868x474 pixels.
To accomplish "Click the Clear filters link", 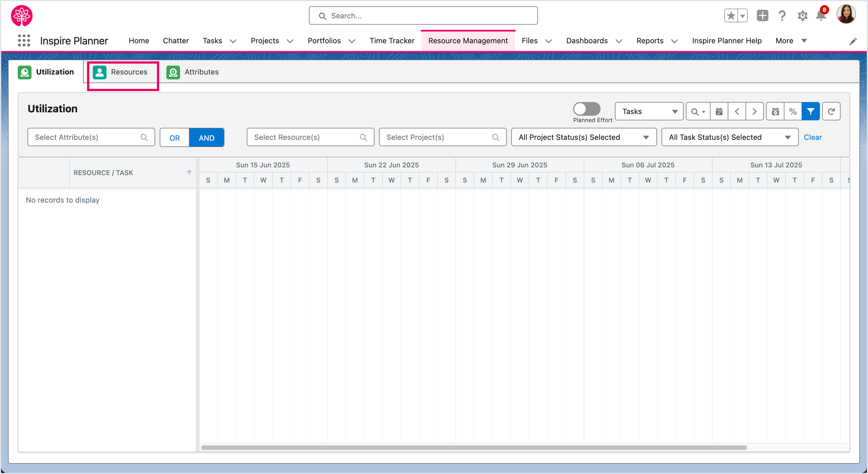I will coord(813,137).
